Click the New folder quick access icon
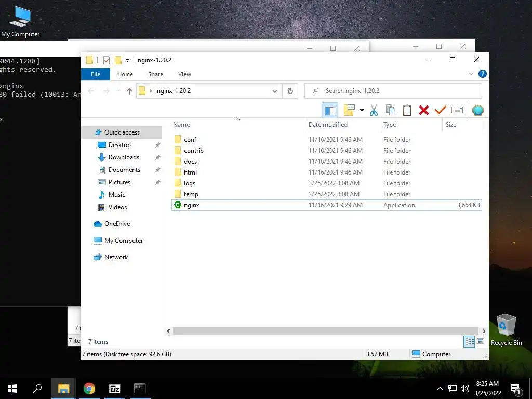This screenshot has height=399, width=532. coord(118,60)
